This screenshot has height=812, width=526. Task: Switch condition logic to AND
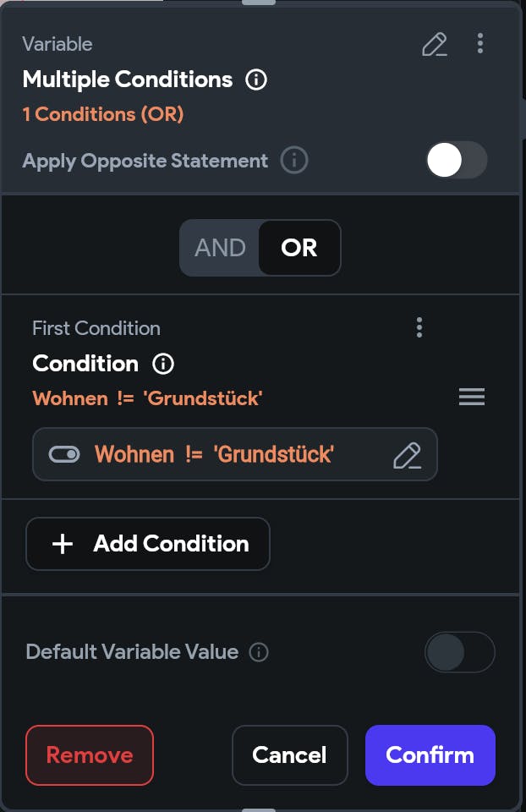pos(220,248)
